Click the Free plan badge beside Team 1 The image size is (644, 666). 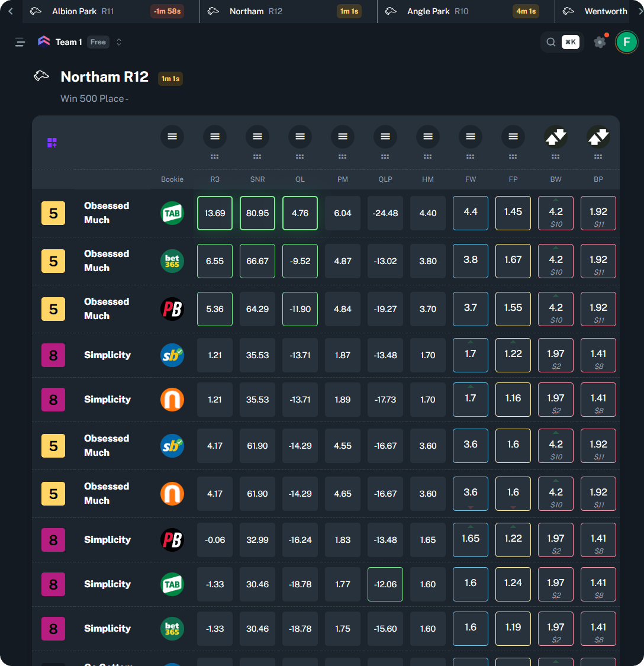pos(98,42)
